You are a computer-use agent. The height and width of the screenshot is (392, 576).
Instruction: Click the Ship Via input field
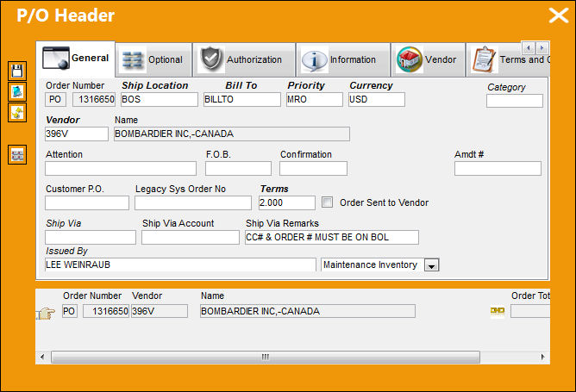click(91, 238)
